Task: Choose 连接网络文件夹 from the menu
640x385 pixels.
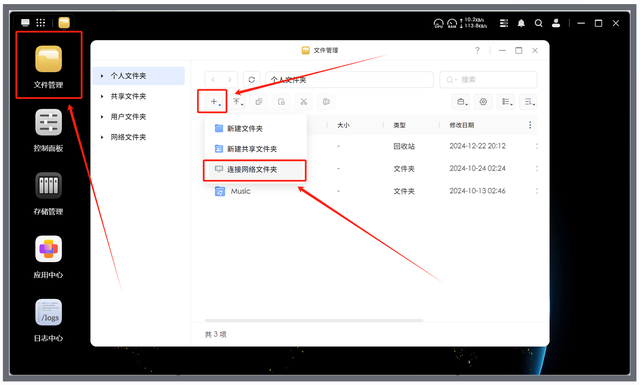Action: coord(255,169)
